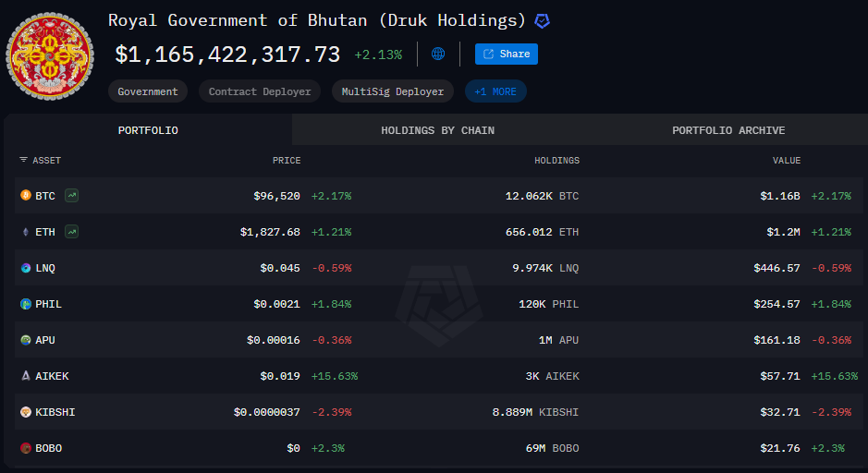Click the MultiSig Deployer tag
This screenshot has height=473, width=868.
[393, 91]
